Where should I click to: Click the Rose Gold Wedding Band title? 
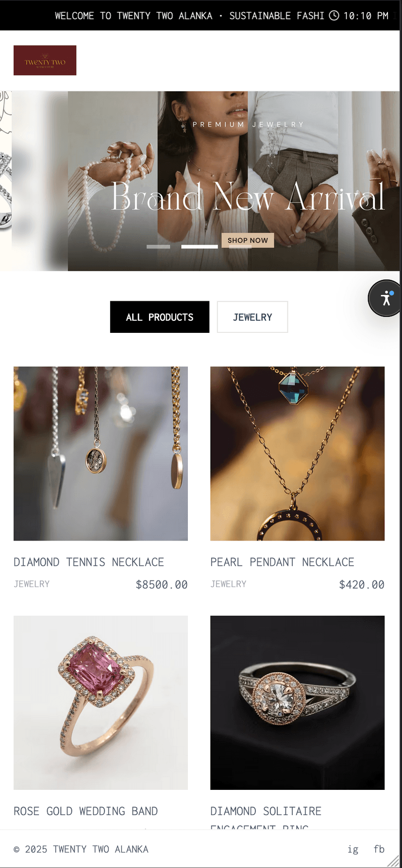point(86,811)
